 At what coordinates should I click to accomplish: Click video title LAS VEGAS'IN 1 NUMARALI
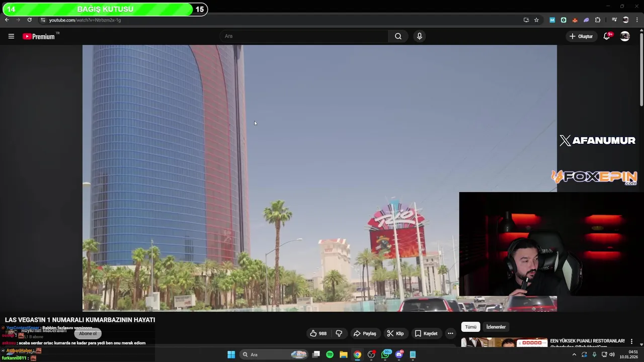(80, 320)
